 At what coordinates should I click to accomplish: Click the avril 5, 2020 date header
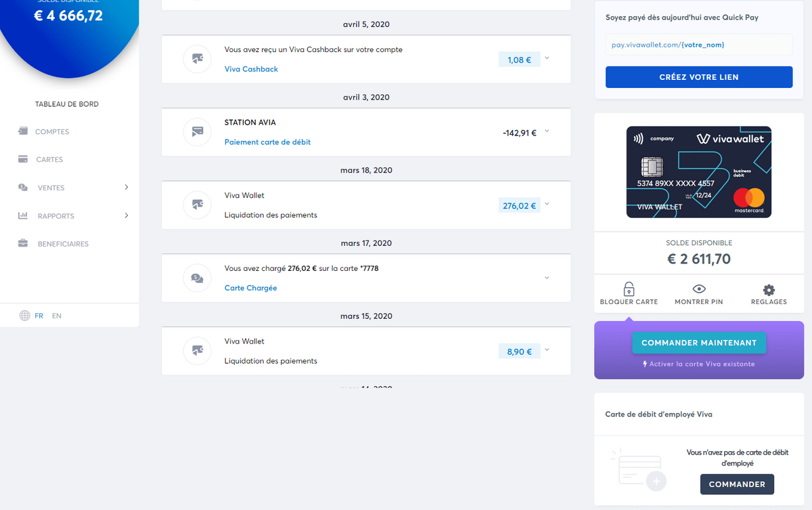click(366, 24)
